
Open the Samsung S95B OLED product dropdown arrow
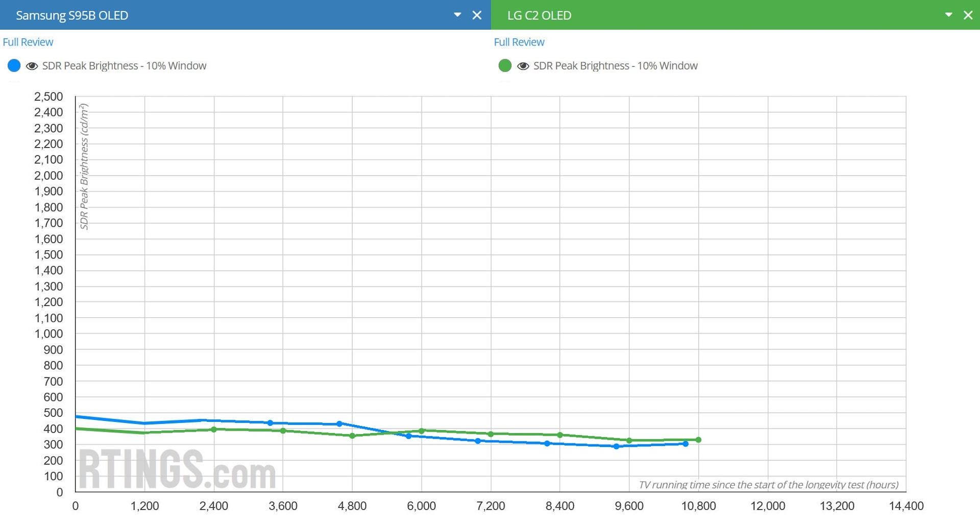coord(457,15)
